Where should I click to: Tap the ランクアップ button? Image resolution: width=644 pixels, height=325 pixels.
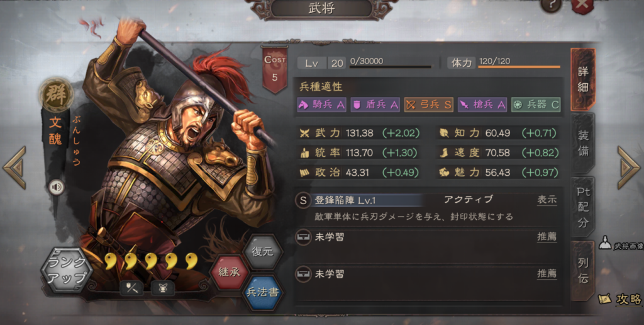[67, 270]
